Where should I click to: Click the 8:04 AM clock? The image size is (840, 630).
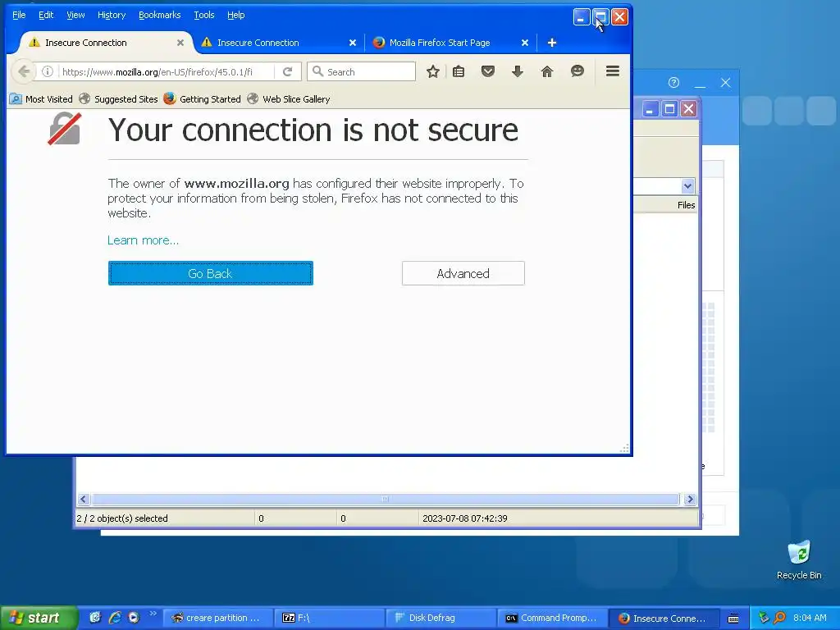[810, 619]
